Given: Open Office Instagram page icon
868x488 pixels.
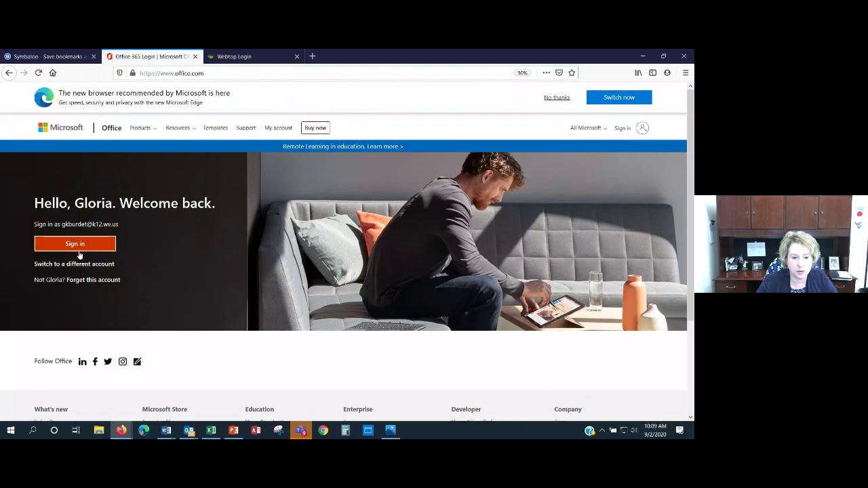Looking at the screenshot, I should [x=123, y=362].
